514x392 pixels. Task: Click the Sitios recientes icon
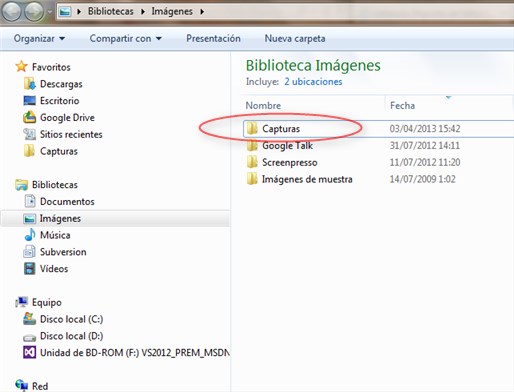pyautogui.click(x=29, y=134)
